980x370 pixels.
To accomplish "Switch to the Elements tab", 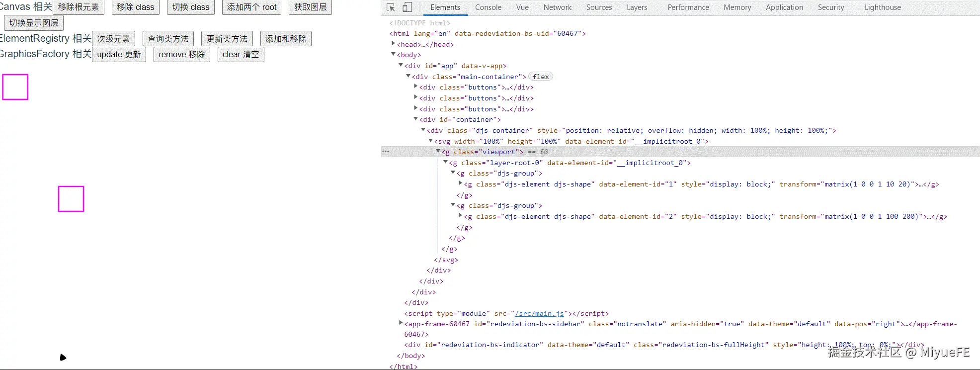I will [445, 7].
